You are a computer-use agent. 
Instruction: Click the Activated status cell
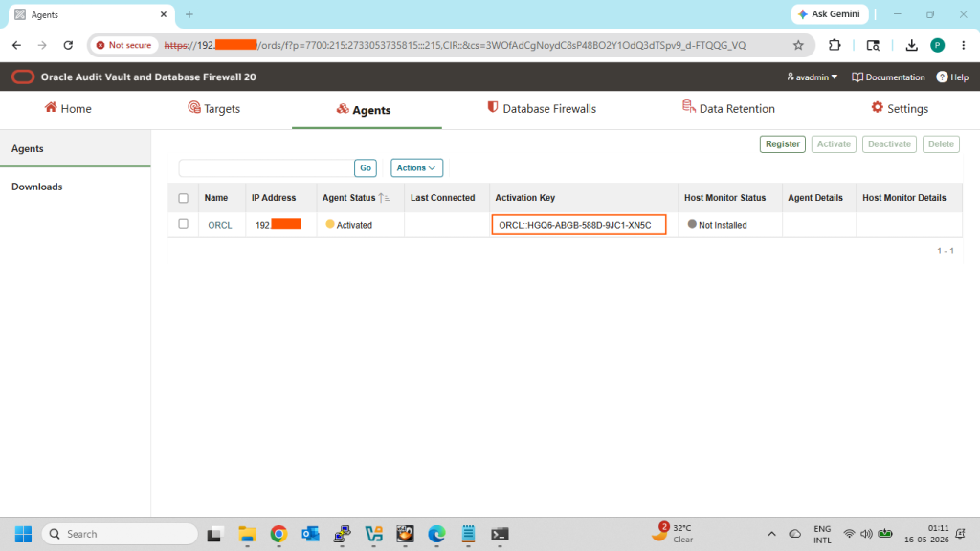click(x=348, y=225)
